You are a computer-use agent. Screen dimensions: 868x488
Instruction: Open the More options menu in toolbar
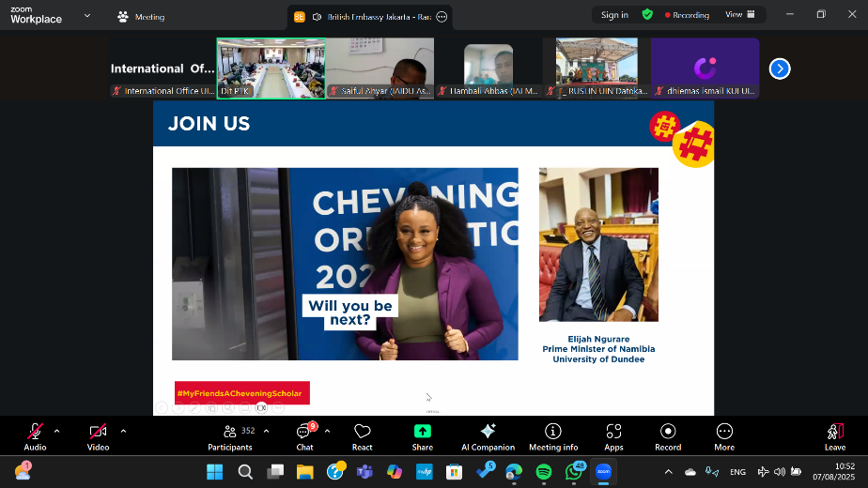pyautogui.click(x=724, y=436)
